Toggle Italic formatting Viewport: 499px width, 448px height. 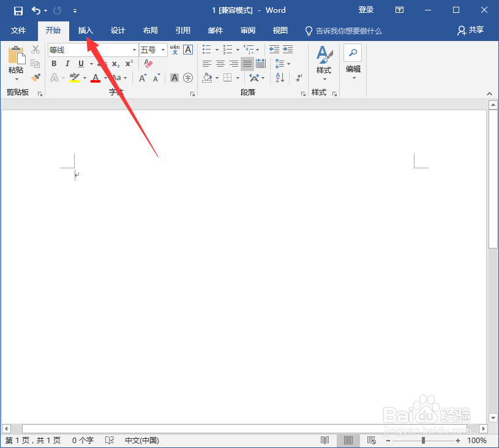(x=67, y=64)
